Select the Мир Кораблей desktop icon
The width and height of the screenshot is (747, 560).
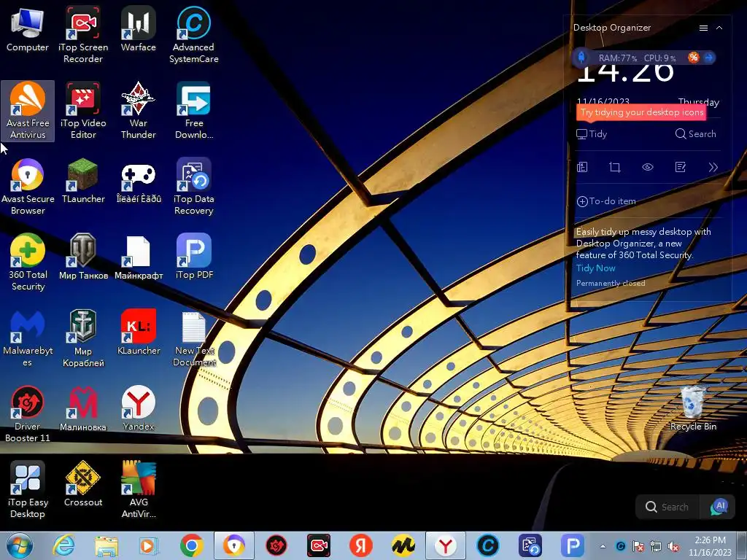[x=83, y=338]
